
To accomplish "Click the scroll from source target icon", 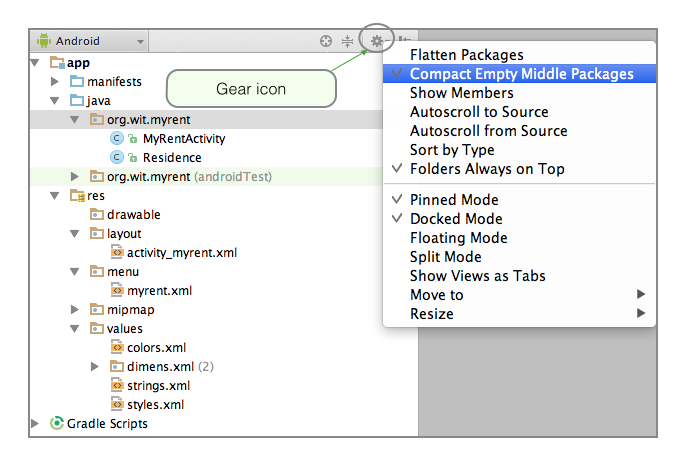I will point(325,41).
